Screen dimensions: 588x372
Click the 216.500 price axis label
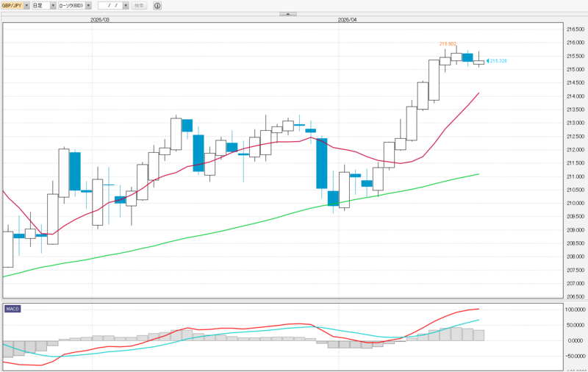576,29
